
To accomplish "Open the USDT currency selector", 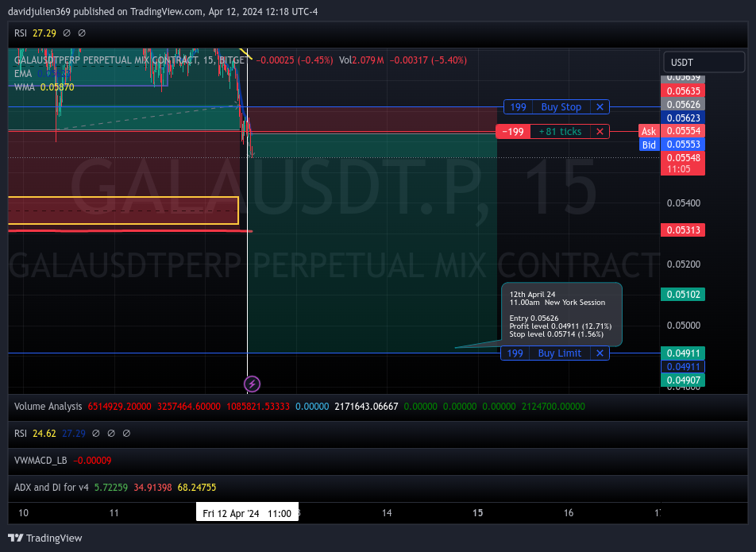I will point(704,62).
